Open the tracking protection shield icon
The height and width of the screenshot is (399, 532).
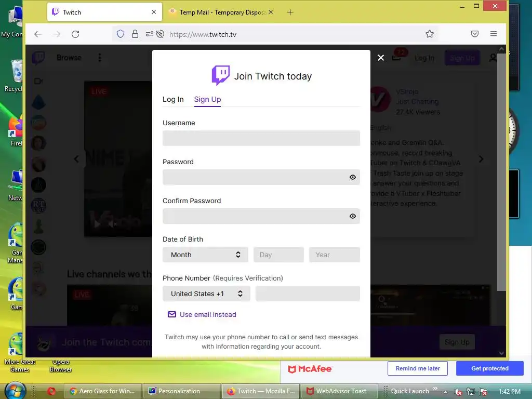click(121, 34)
